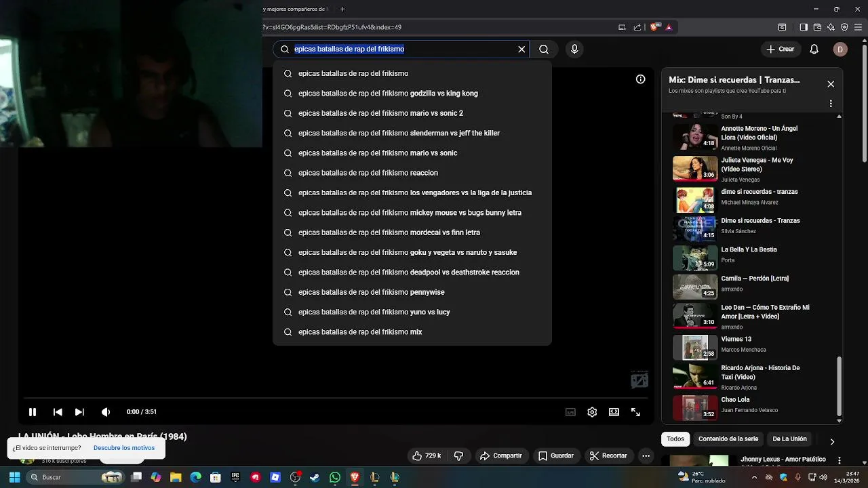868x488 pixels.
Task: Select suggestion ending in 'yuno vs lucy'
Action: (x=412, y=312)
